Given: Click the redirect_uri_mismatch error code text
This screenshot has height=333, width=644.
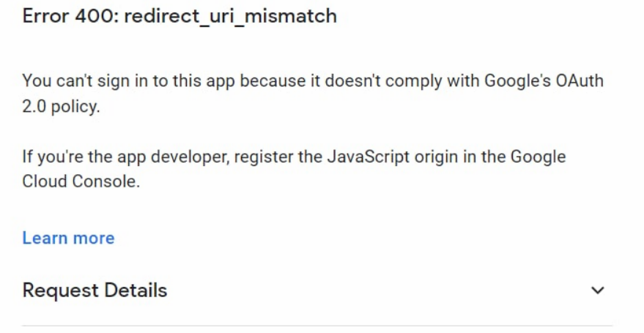Looking at the screenshot, I should click(x=230, y=16).
